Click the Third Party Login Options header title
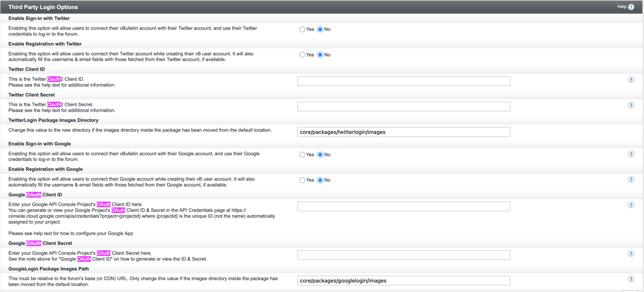The image size is (644, 292). coord(43,7)
